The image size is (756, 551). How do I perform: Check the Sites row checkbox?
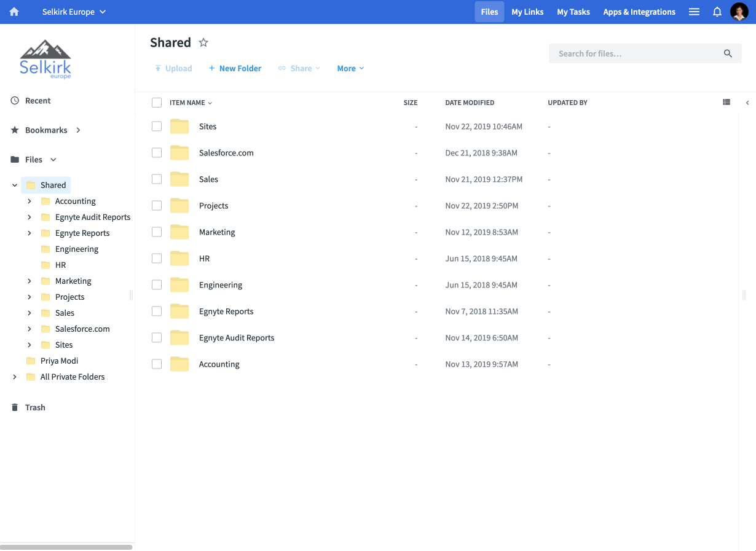pyautogui.click(x=157, y=126)
